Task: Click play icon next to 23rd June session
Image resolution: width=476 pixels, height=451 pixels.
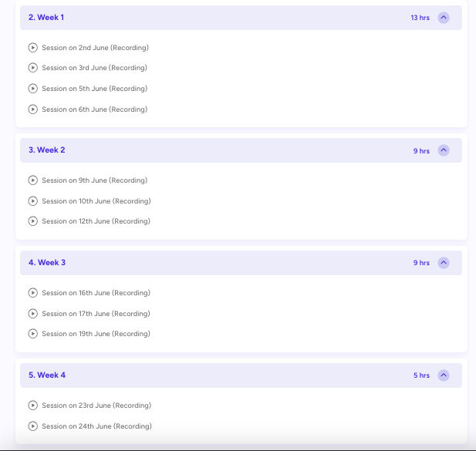Action: (32, 406)
